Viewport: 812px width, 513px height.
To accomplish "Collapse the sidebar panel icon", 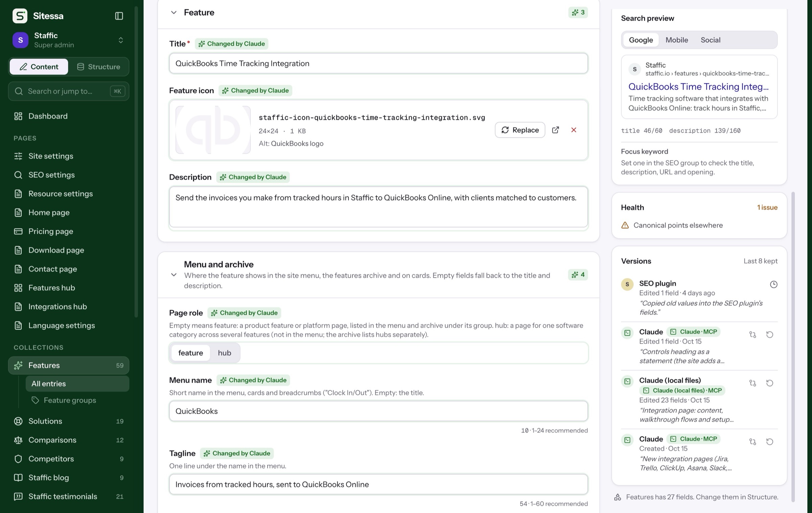I will 119,16.
